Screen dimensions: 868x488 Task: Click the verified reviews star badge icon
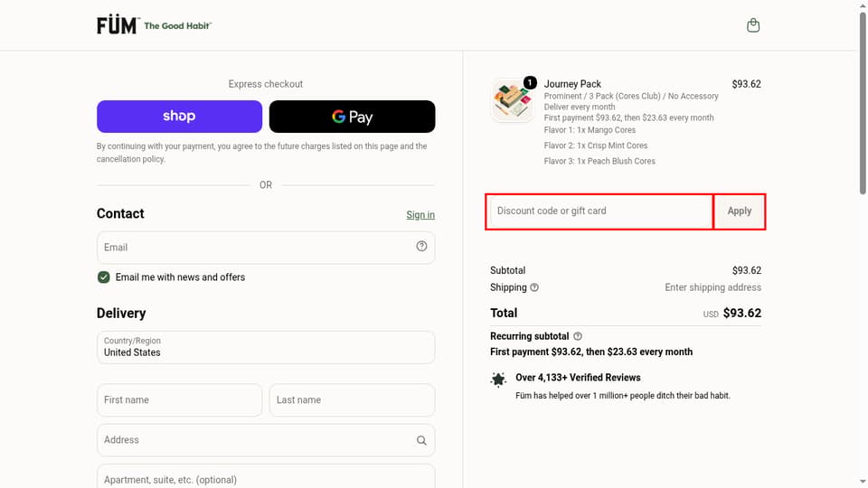tap(498, 380)
